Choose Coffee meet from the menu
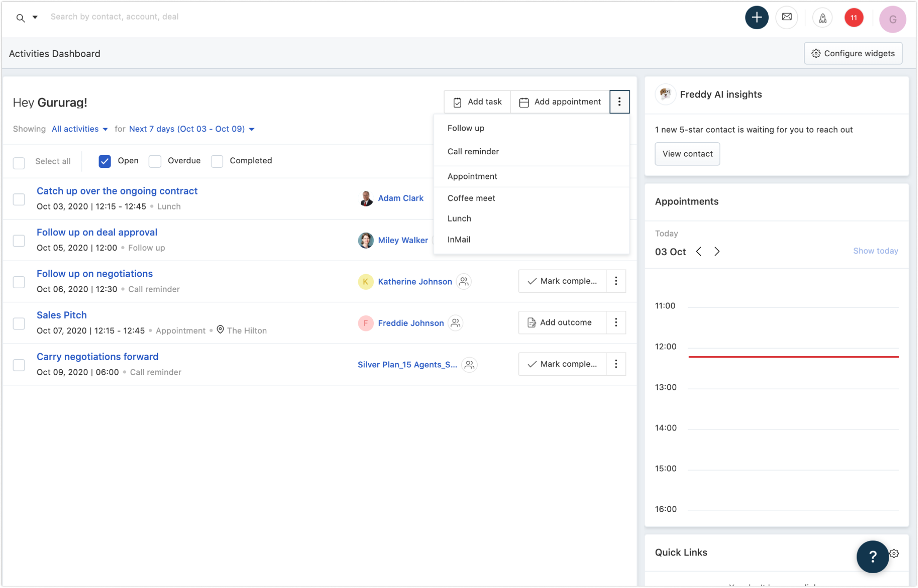 471,198
